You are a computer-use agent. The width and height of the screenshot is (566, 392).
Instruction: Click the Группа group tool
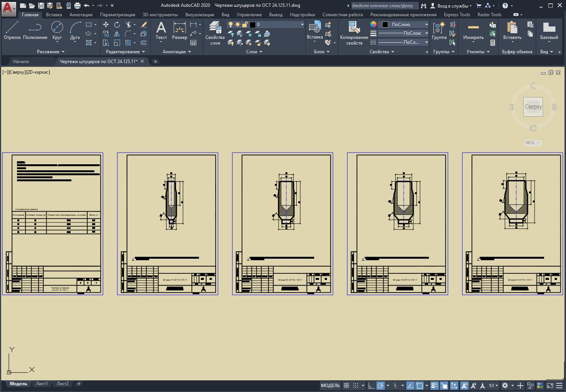click(x=439, y=31)
